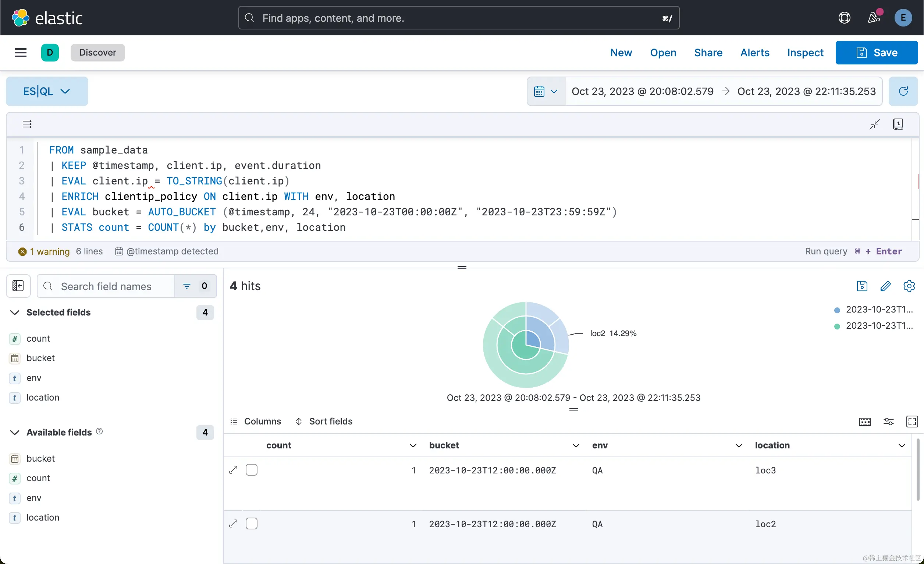Minimize the query editor with the compress icon
924x564 pixels.
coord(874,124)
